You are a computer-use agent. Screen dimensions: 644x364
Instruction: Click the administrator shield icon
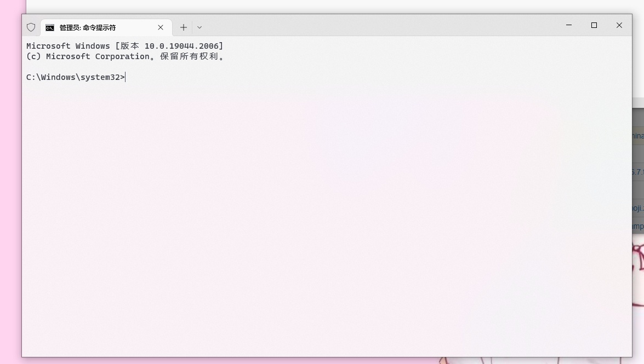click(31, 27)
